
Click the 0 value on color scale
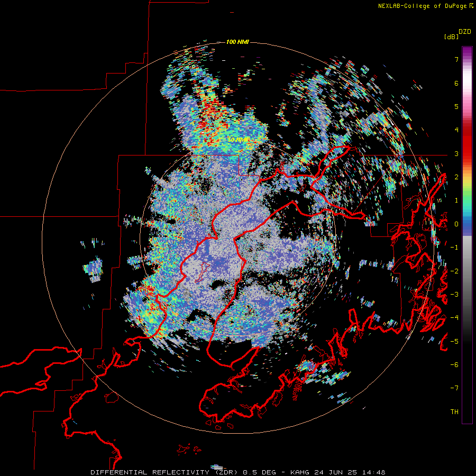pos(456,224)
